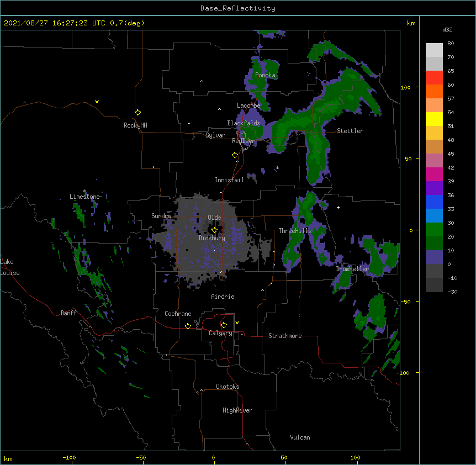Click the ThreeHills city label
Image resolution: width=476 pixels, height=465 pixels.
(295, 231)
